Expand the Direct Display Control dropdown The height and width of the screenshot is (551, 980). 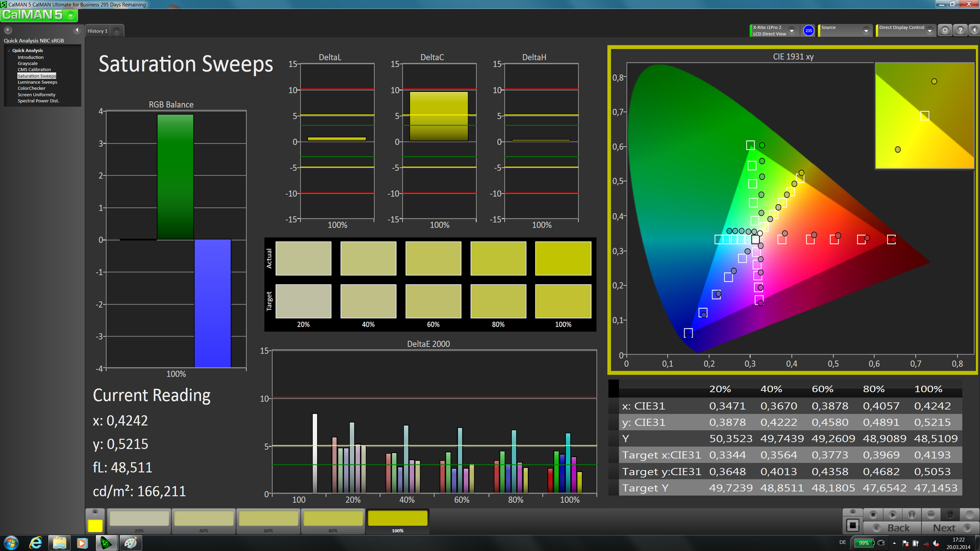[x=929, y=31]
